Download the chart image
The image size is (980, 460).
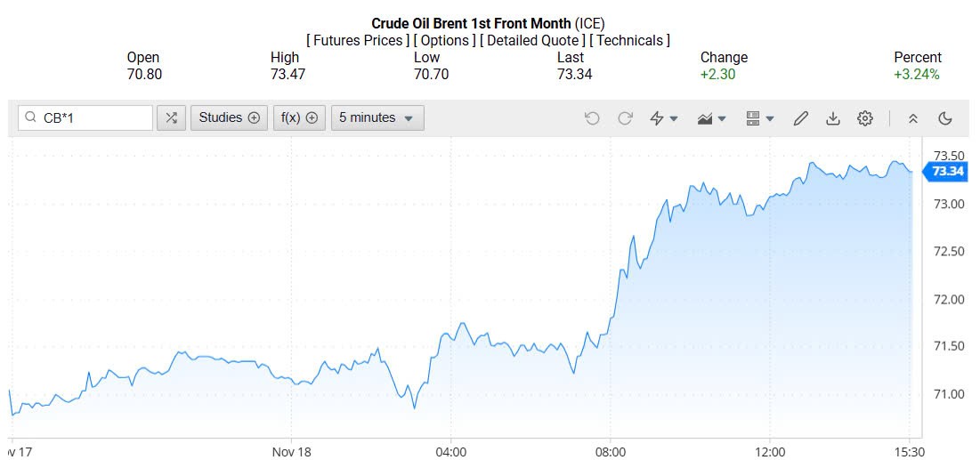click(833, 117)
